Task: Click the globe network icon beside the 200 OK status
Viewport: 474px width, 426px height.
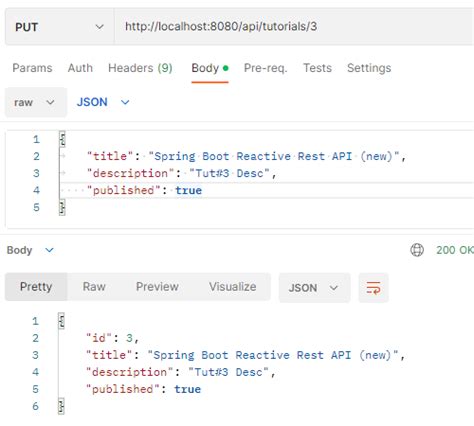Action: click(417, 250)
